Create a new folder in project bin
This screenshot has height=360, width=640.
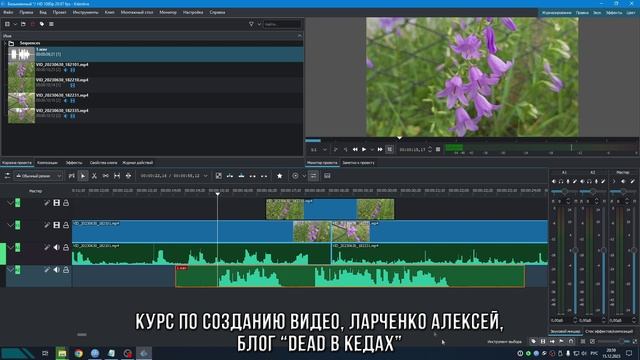[23, 24]
